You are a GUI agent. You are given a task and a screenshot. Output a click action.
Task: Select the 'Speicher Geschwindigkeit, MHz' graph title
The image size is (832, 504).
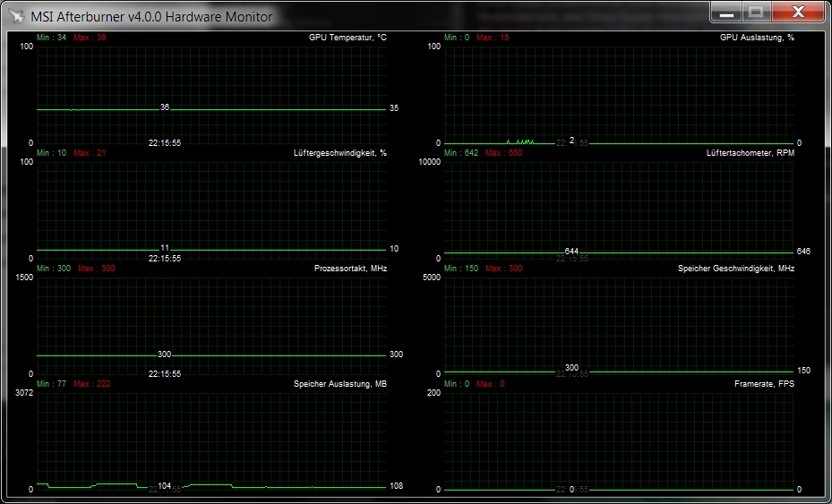[x=736, y=269]
